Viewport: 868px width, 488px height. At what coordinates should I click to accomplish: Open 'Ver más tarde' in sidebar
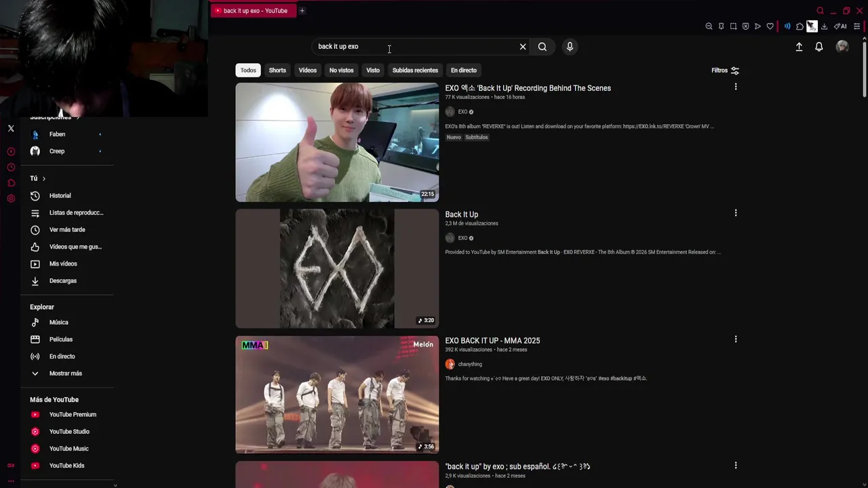click(66, 230)
